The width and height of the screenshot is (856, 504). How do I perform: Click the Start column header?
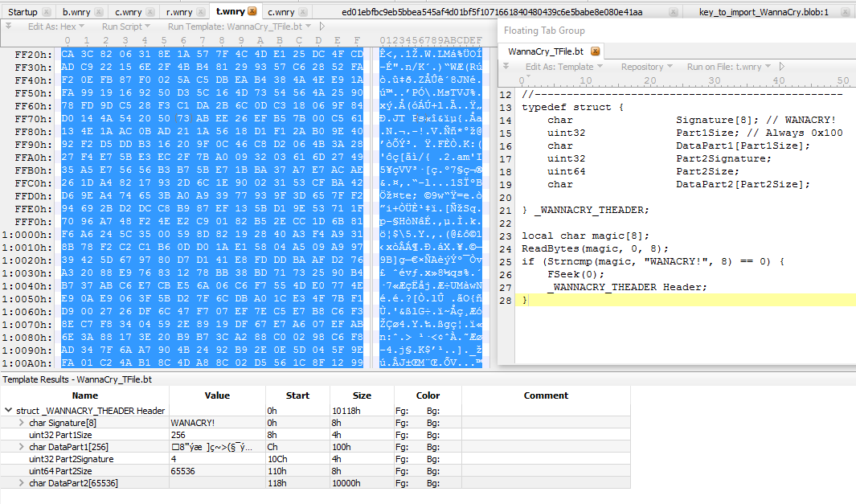pyautogui.click(x=297, y=395)
